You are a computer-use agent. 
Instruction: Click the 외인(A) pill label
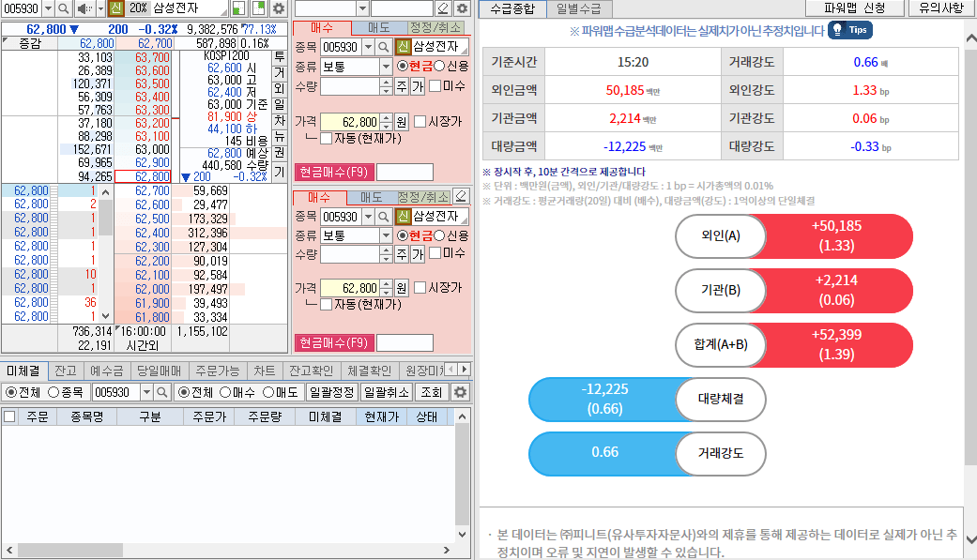pos(720,236)
